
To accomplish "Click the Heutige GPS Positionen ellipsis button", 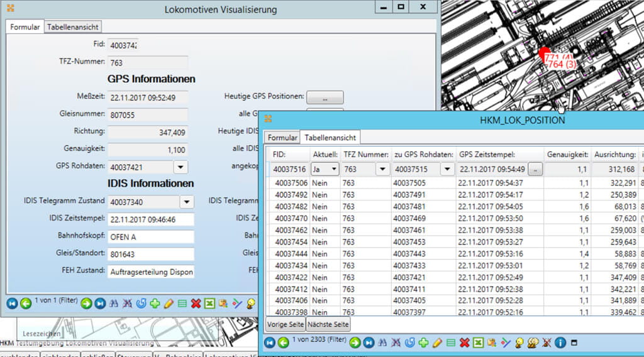I will click(325, 97).
